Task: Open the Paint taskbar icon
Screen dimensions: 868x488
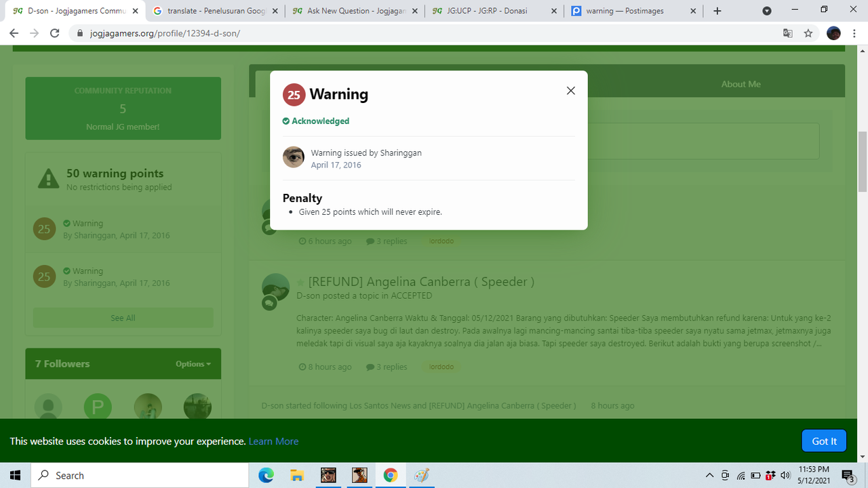Action: pyautogui.click(x=421, y=475)
